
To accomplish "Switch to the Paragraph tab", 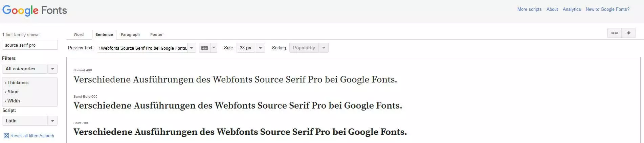I will point(130,34).
